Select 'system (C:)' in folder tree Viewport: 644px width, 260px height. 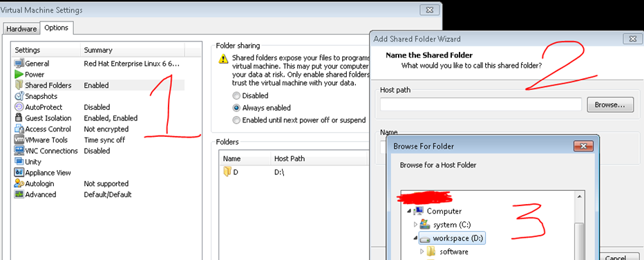point(452,225)
